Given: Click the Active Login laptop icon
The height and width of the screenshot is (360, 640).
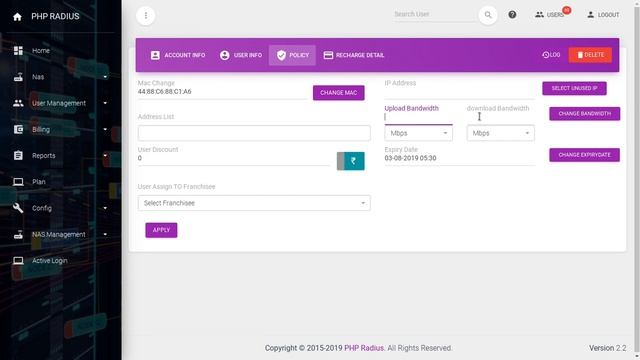Looking at the screenshot, I should [x=18, y=260].
